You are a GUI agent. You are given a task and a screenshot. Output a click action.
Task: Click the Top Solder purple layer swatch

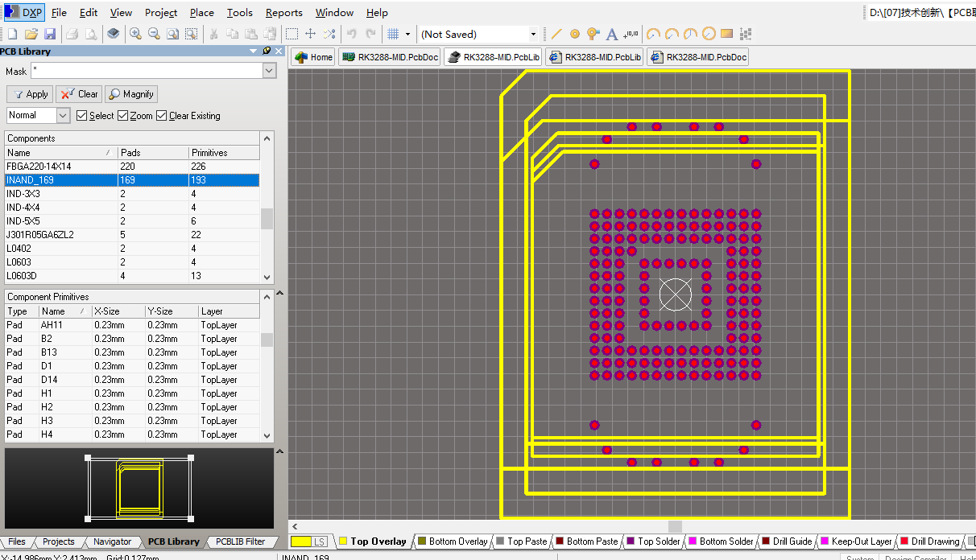coord(631,541)
